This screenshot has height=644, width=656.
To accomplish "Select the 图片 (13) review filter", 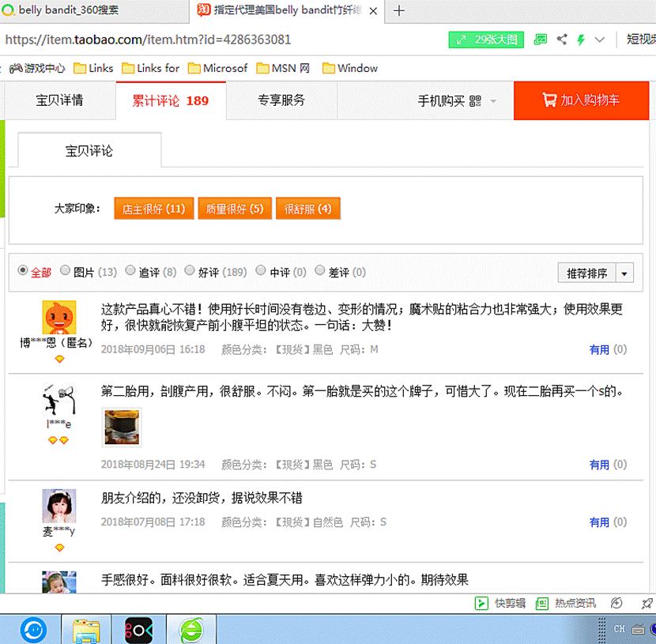I will pos(66,272).
